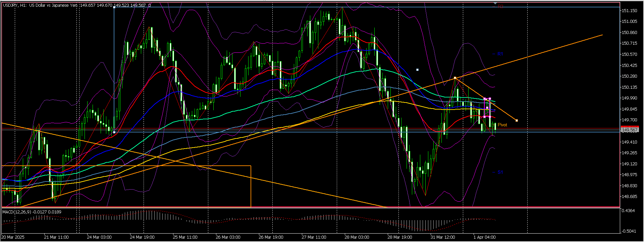Select the isolated white square marker near 150.425
This screenshot has width=644, height=242.
click(417, 70)
